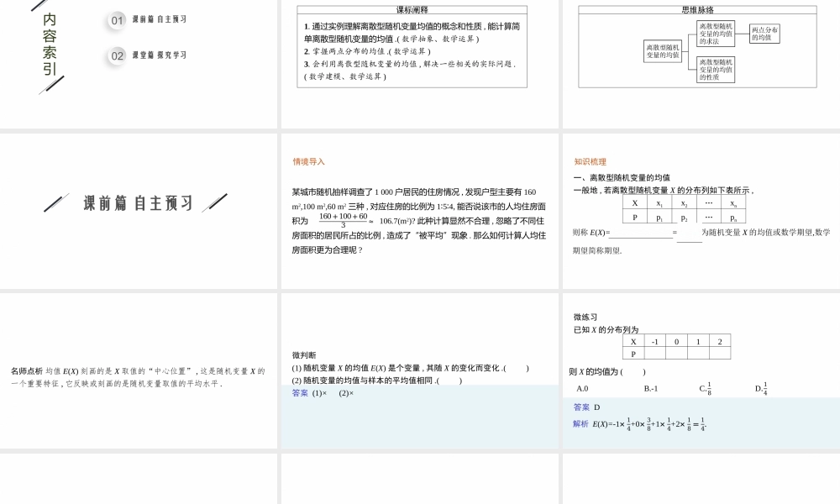Mark answer choice A.0 in the quiz
Screen dimensions: 840x504
click(582, 389)
